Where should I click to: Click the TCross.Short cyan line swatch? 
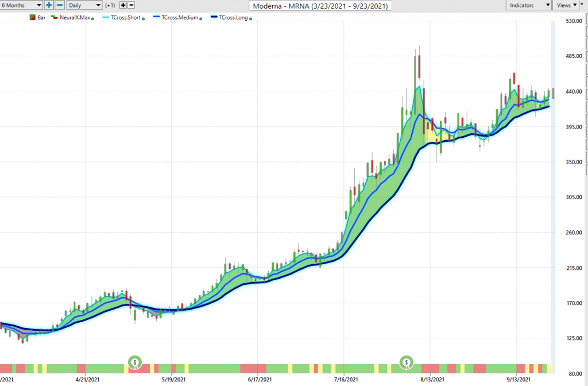coord(106,17)
